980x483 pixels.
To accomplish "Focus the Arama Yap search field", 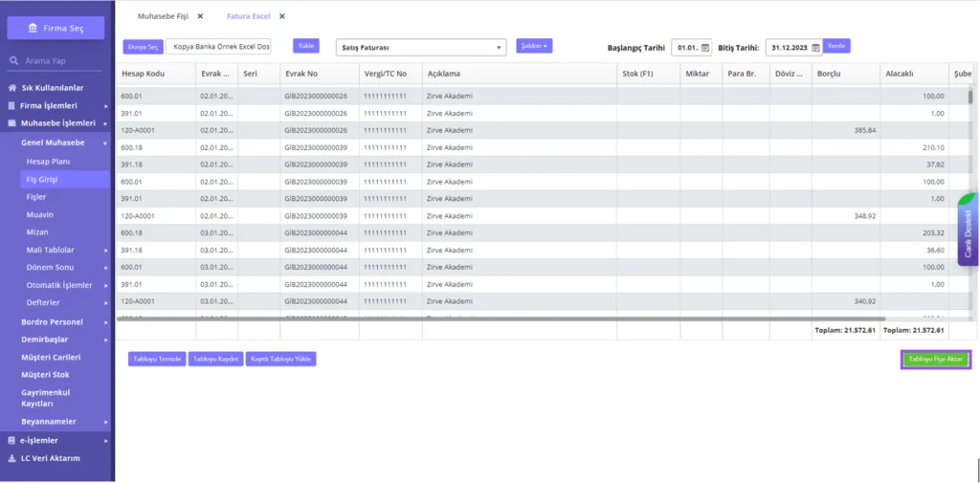I will pyautogui.click(x=56, y=61).
